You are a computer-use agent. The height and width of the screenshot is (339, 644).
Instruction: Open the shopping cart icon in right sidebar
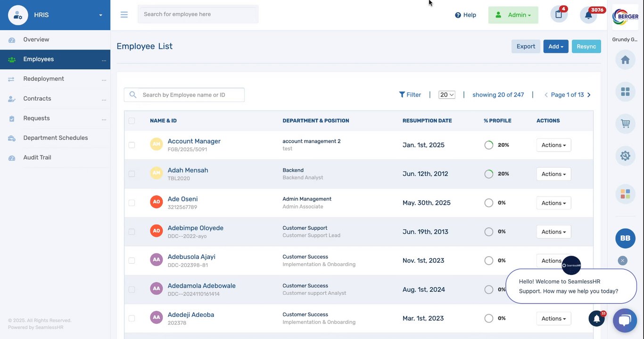click(625, 124)
